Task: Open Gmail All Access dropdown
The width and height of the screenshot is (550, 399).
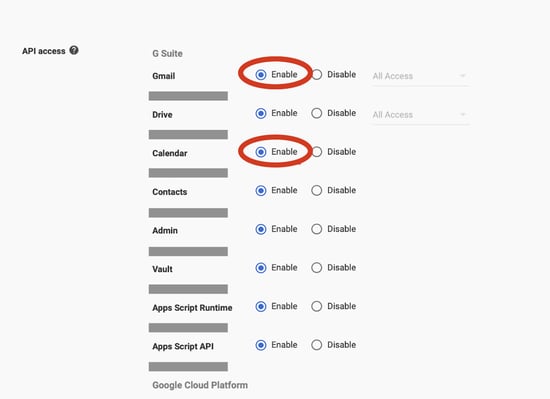Action: [x=420, y=76]
